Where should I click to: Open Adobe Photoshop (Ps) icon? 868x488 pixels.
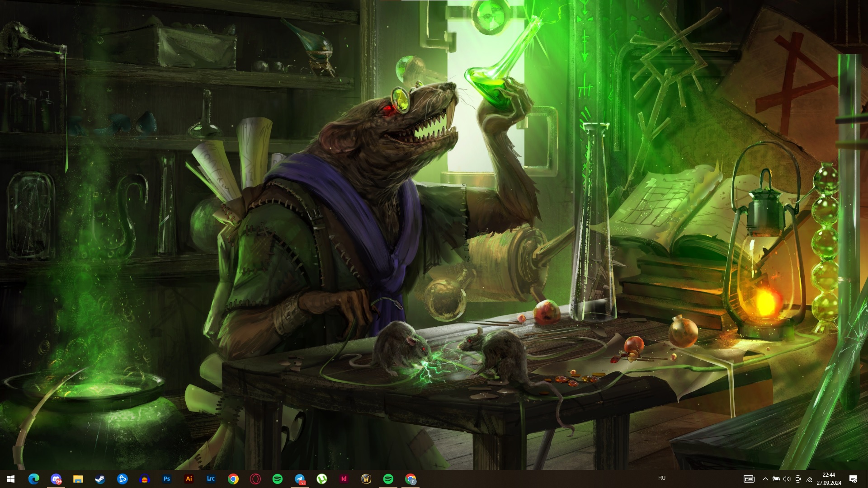pos(167,479)
